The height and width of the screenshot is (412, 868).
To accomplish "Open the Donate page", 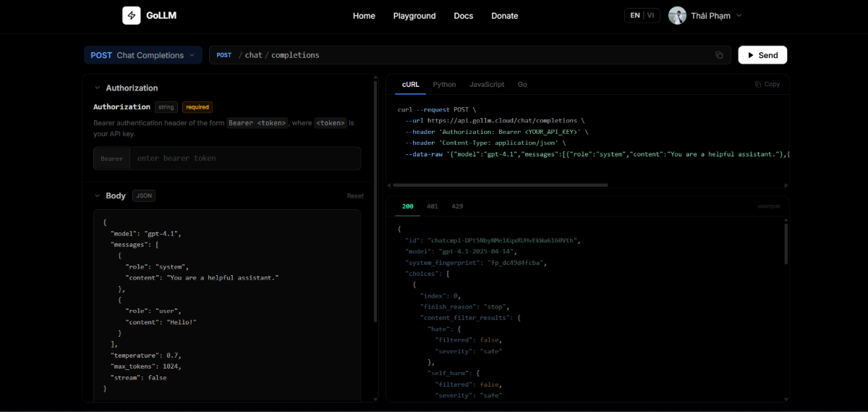I will point(505,16).
